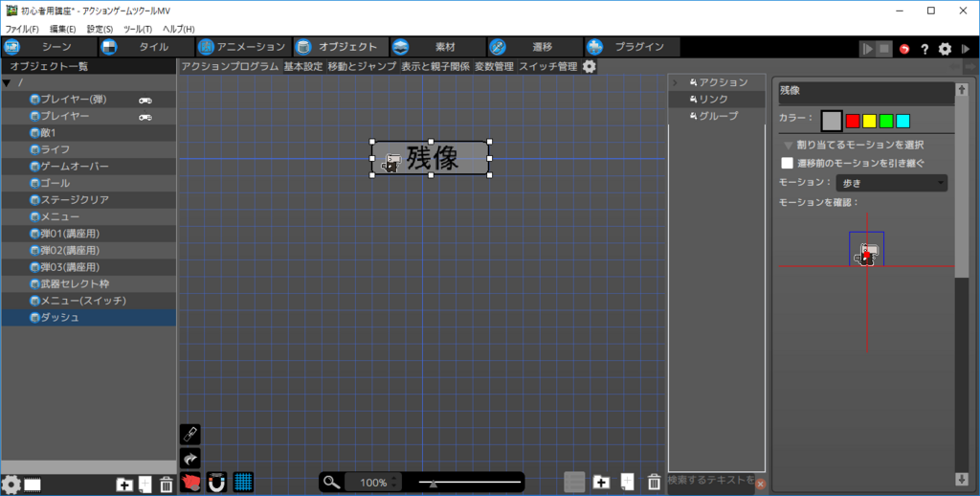Select 武器セレクト枠 object
Viewport: 980px width, 496px height.
pos(89,284)
